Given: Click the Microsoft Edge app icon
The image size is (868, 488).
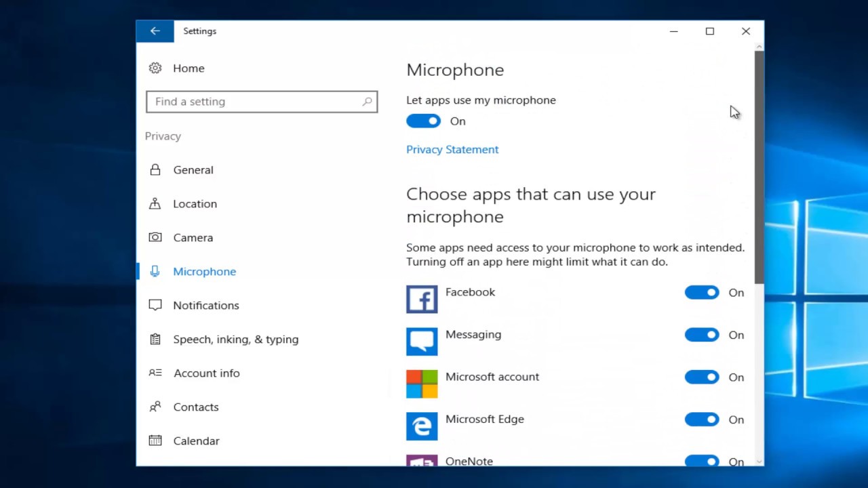Looking at the screenshot, I should tap(422, 426).
